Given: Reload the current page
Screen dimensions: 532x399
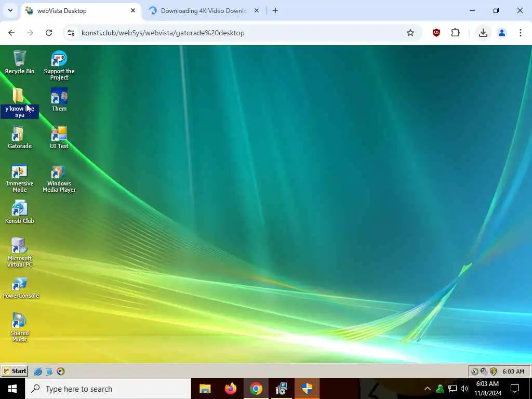Looking at the screenshot, I should click(x=49, y=33).
